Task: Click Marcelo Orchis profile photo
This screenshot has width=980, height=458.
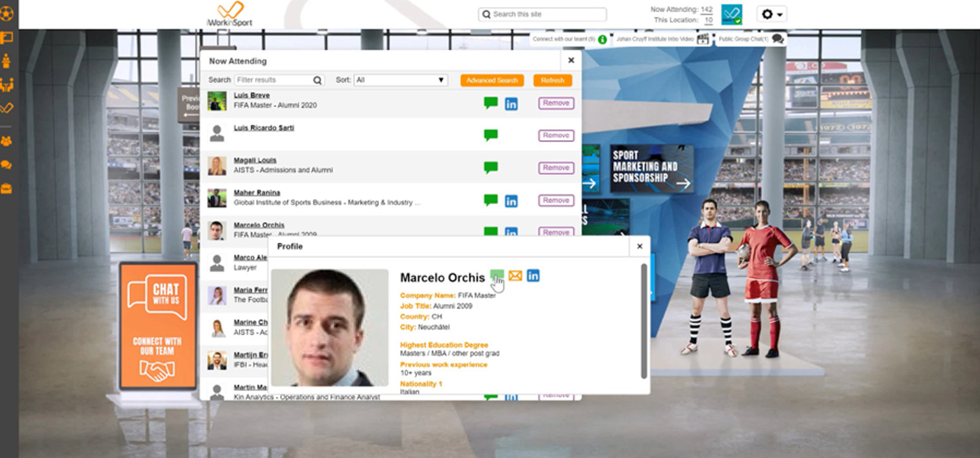Action: 330,327
